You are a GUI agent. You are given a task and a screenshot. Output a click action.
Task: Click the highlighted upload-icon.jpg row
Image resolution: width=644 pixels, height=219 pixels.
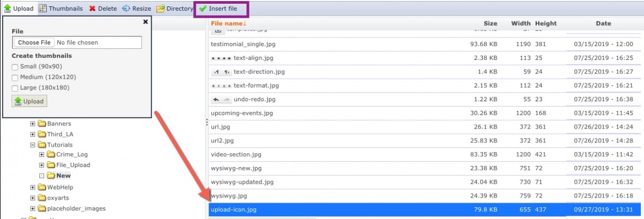click(426, 210)
